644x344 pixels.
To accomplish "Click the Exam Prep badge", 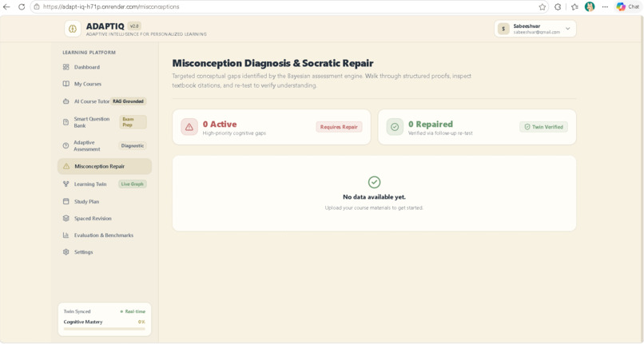I will pyautogui.click(x=133, y=122).
